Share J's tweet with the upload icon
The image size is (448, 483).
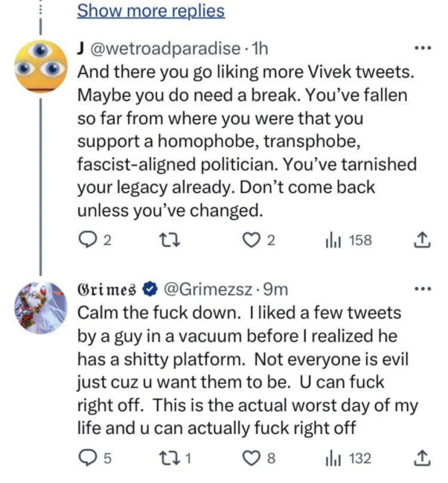pos(421,240)
